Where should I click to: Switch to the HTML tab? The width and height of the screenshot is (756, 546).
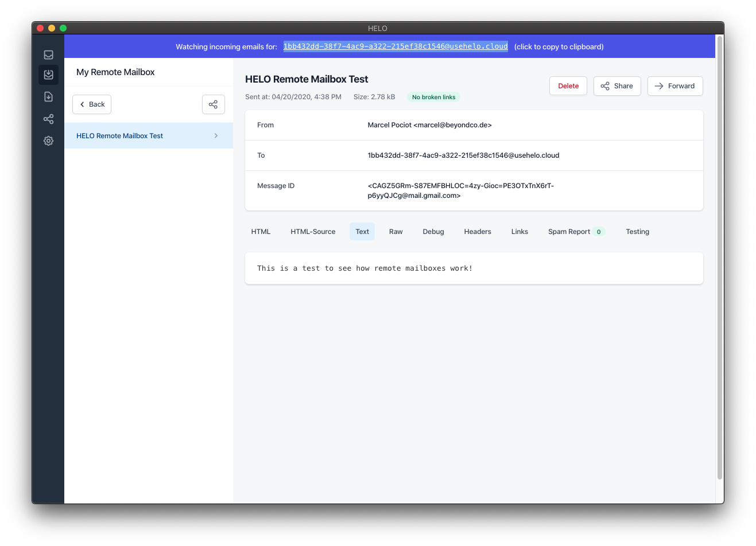[x=261, y=232]
